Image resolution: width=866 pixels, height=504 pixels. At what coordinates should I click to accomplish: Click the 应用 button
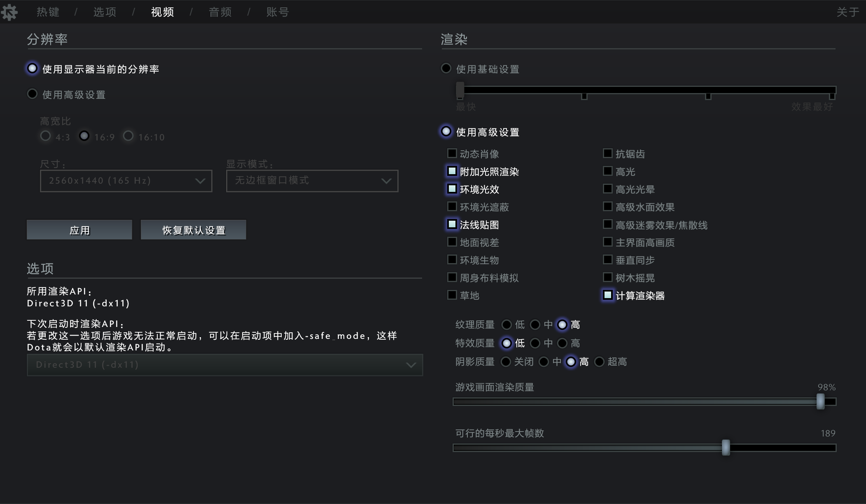point(79,230)
